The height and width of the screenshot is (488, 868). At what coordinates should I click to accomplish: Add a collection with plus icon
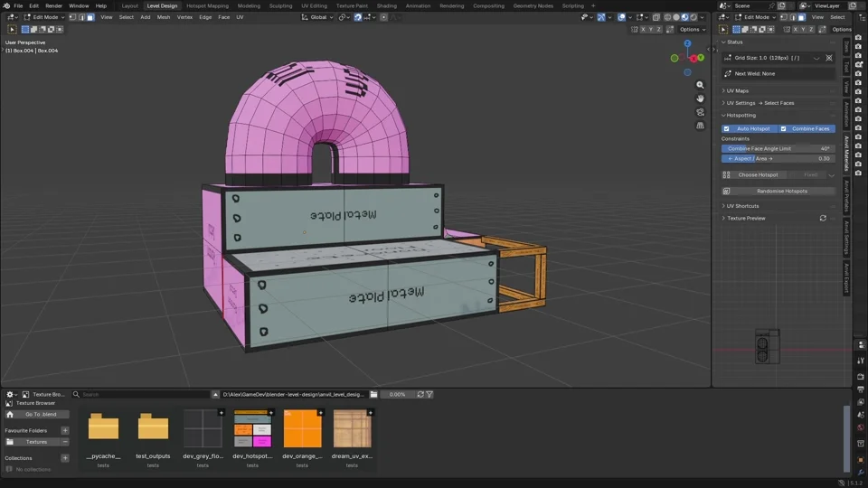pyautogui.click(x=65, y=458)
